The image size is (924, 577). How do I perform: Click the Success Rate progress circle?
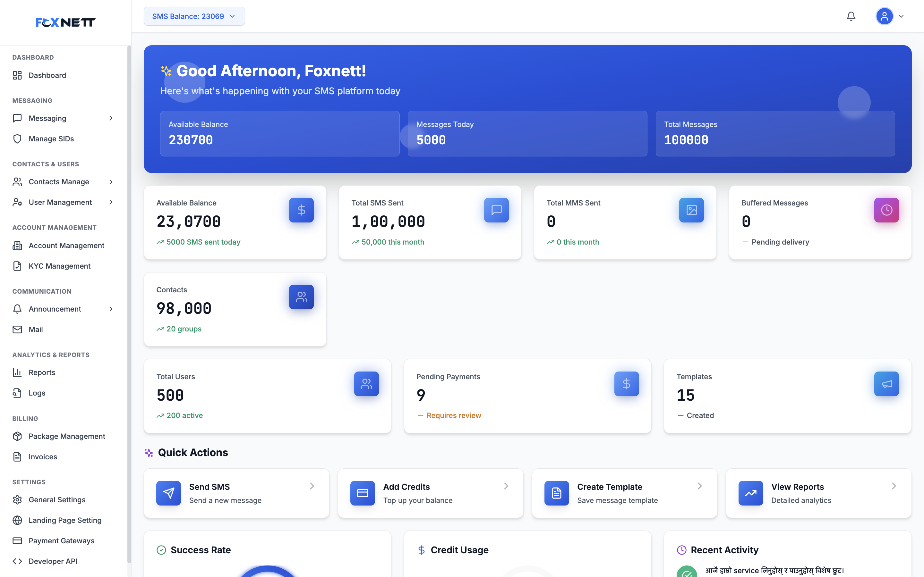(x=267, y=572)
